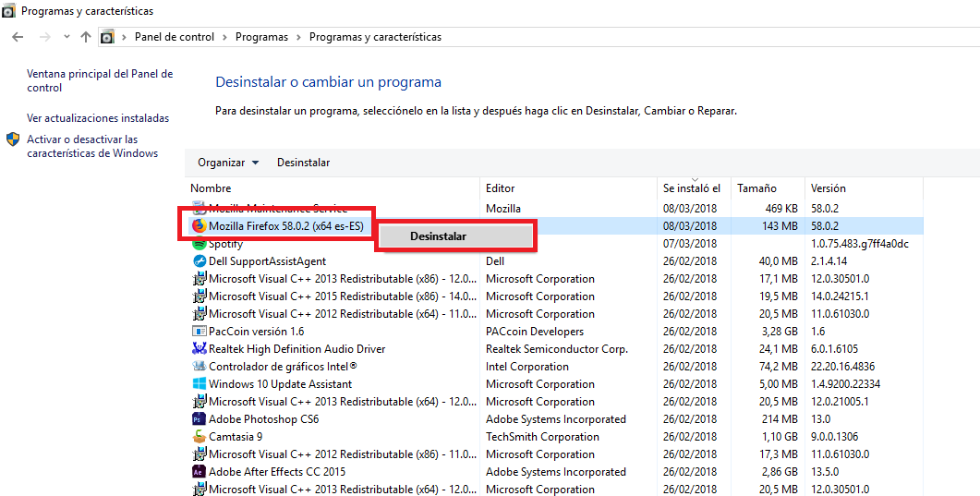Screen dimensions: 980x496
Task: Select Controlador de gráficos Intel entry
Action: click(x=283, y=367)
